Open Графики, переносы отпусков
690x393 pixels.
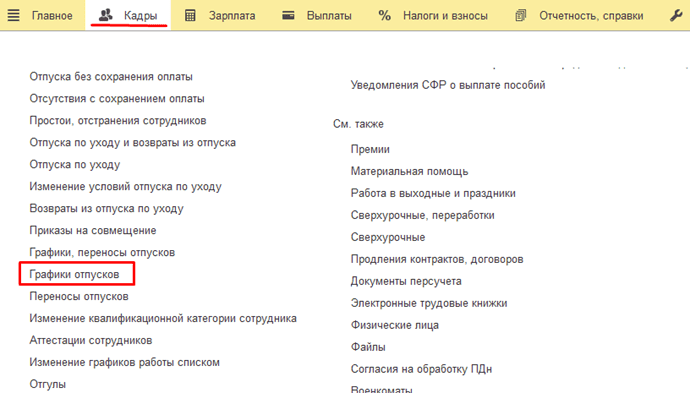(102, 253)
